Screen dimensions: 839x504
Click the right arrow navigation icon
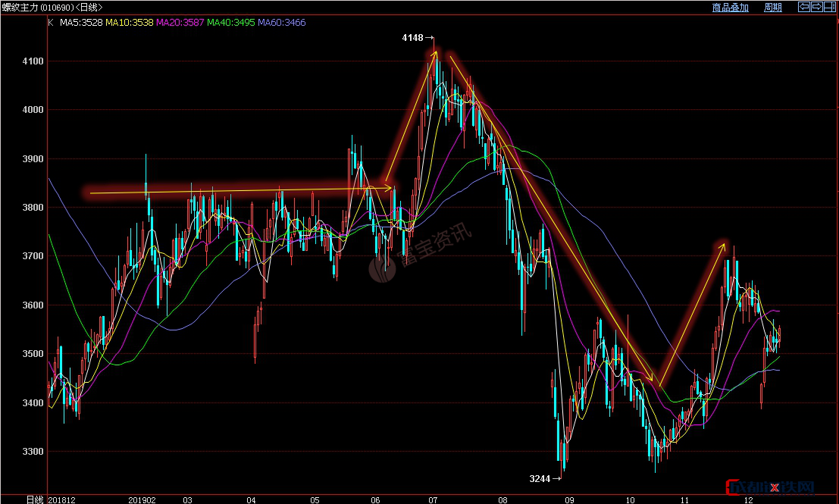tap(817, 7)
